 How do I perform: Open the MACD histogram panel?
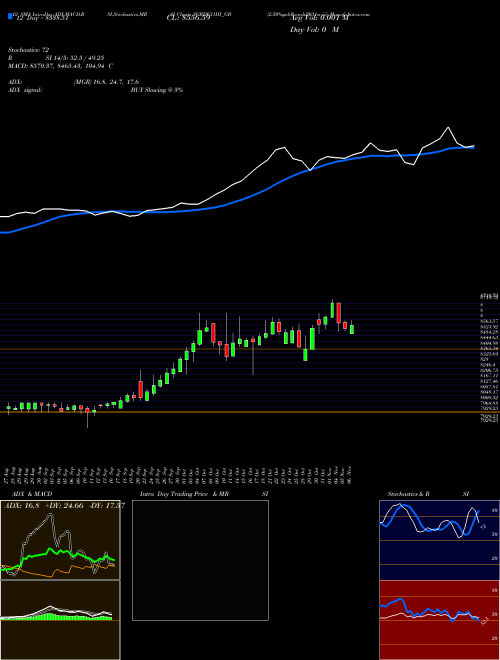60,620
